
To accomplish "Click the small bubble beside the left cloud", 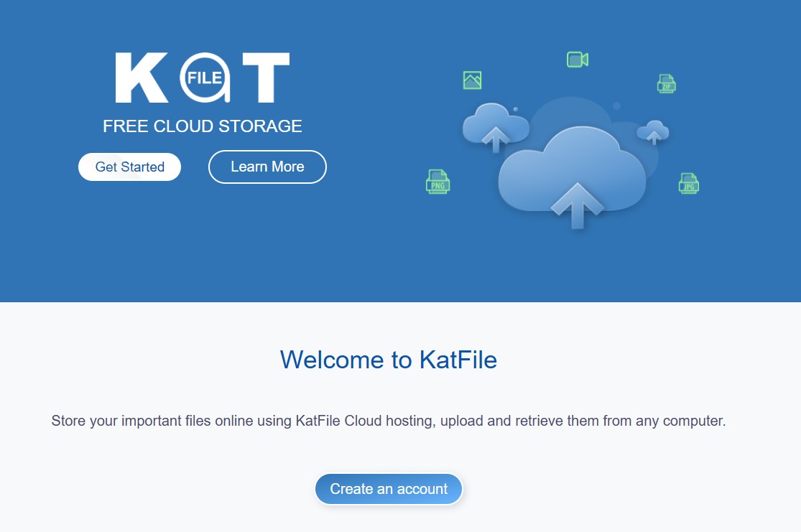I will [515, 109].
